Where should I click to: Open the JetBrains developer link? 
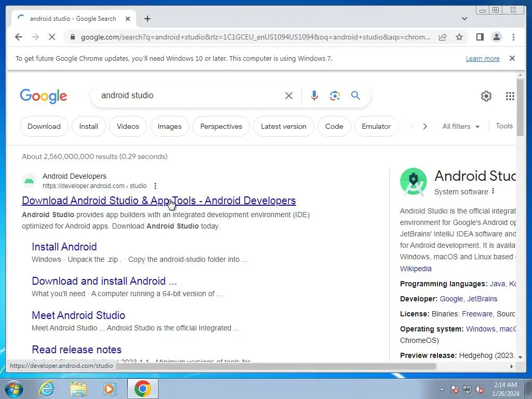(x=482, y=299)
